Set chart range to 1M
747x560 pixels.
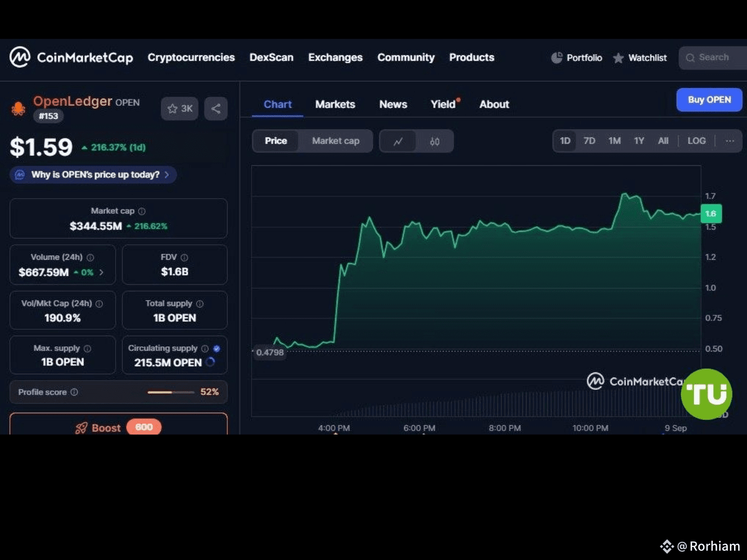tap(614, 141)
